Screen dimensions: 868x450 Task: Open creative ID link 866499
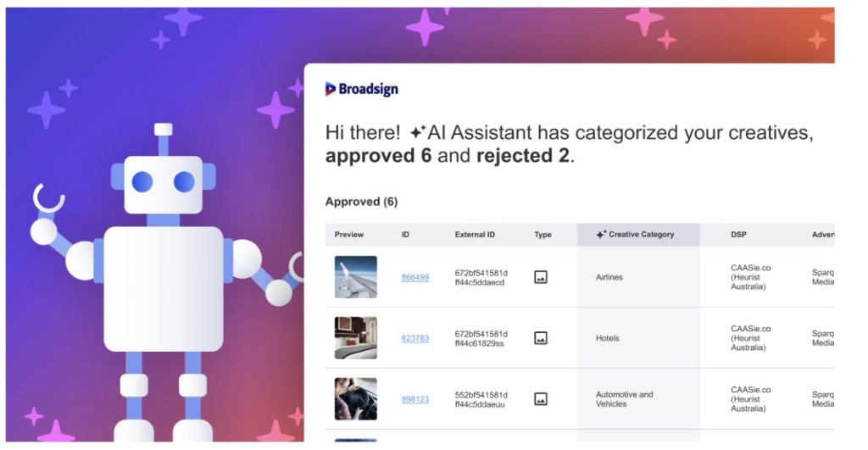pyautogui.click(x=415, y=277)
